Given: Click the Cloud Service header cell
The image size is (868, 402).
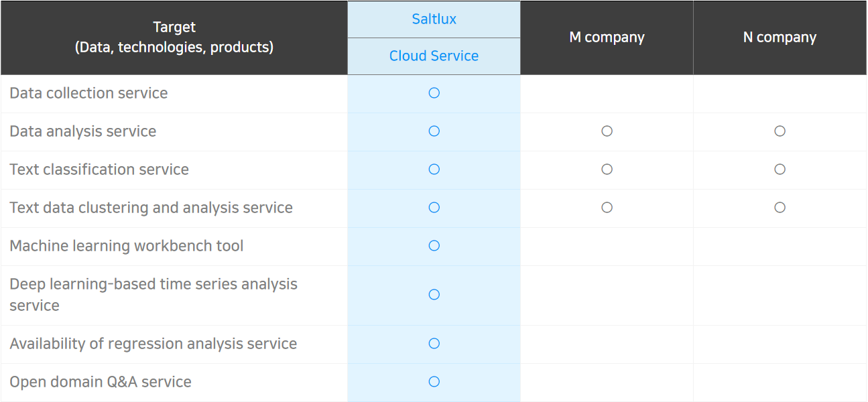Looking at the screenshot, I should point(434,56).
